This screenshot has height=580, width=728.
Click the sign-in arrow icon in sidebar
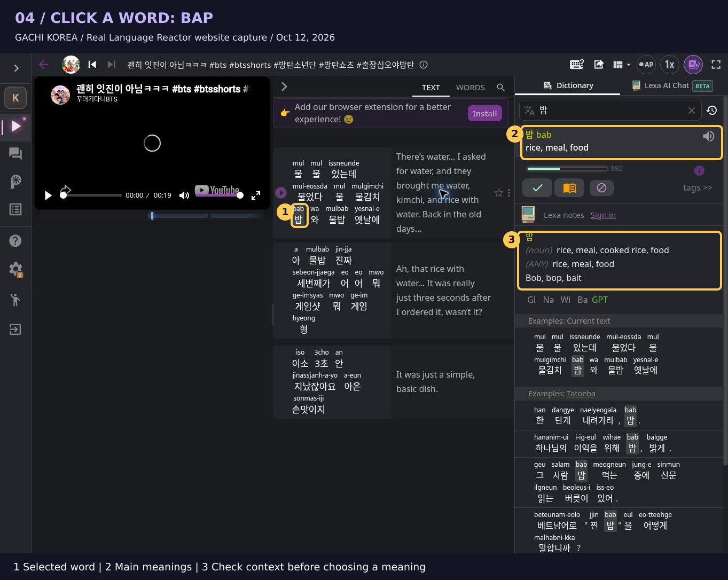tap(15, 329)
